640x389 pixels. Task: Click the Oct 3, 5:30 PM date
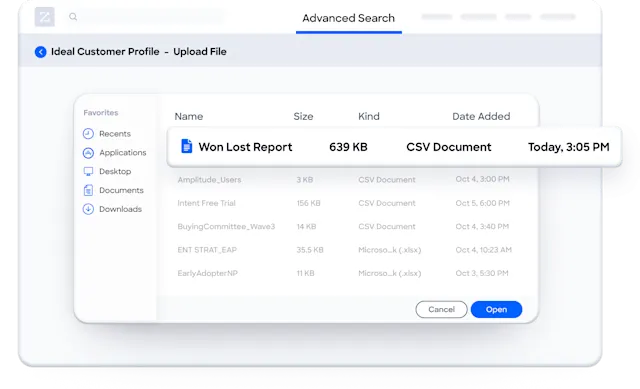pyautogui.click(x=482, y=273)
